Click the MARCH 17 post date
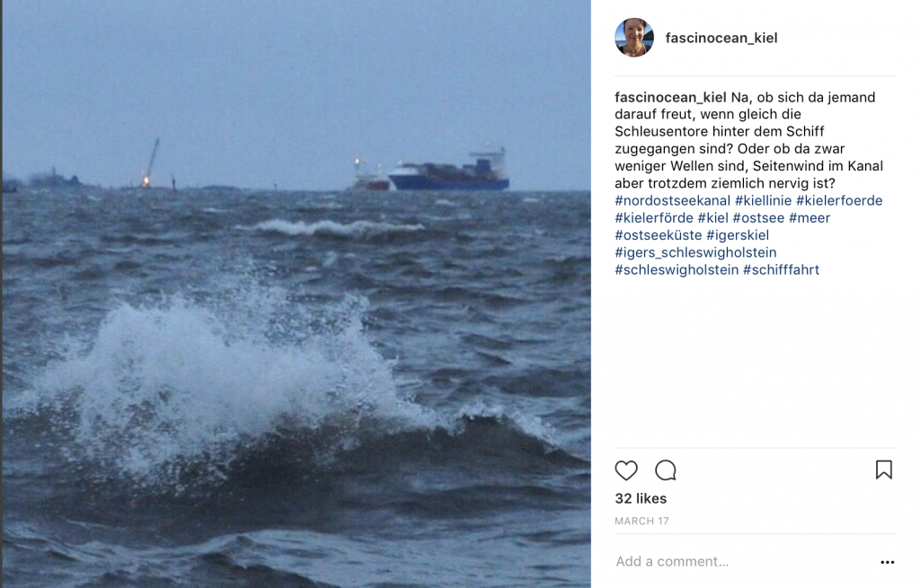Image resolution: width=920 pixels, height=588 pixels. (x=641, y=522)
